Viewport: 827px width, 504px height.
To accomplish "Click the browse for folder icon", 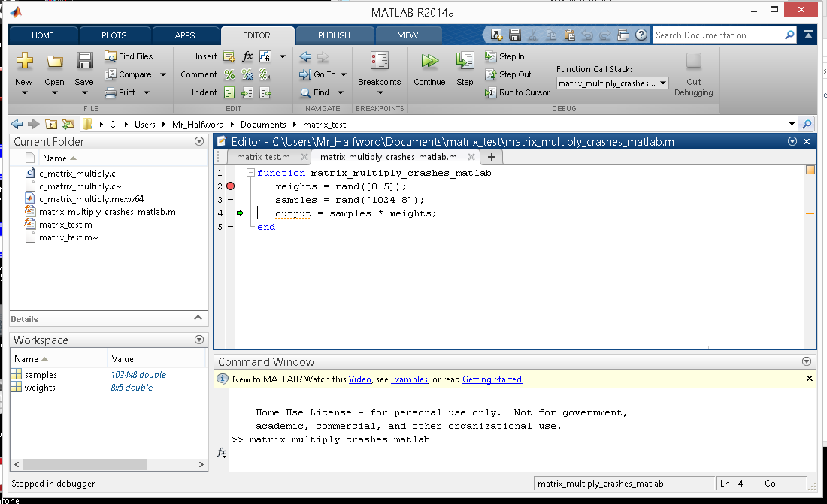I will [68, 125].
